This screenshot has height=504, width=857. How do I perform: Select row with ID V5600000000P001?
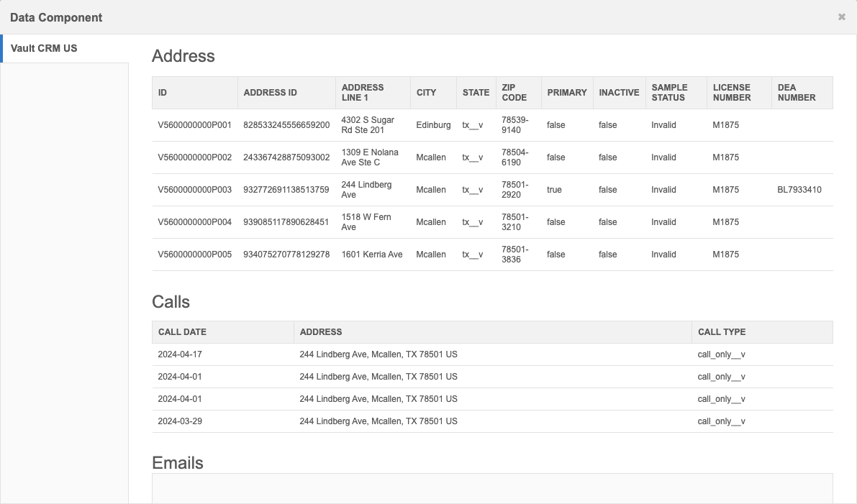pos(194,125)
